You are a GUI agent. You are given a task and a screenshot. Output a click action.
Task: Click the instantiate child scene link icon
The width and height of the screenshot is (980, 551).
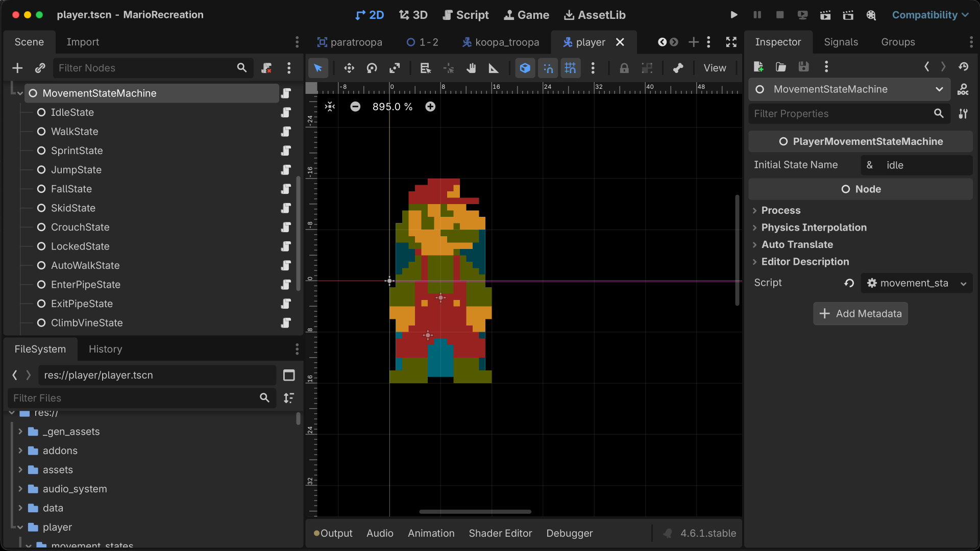point(40,68)
